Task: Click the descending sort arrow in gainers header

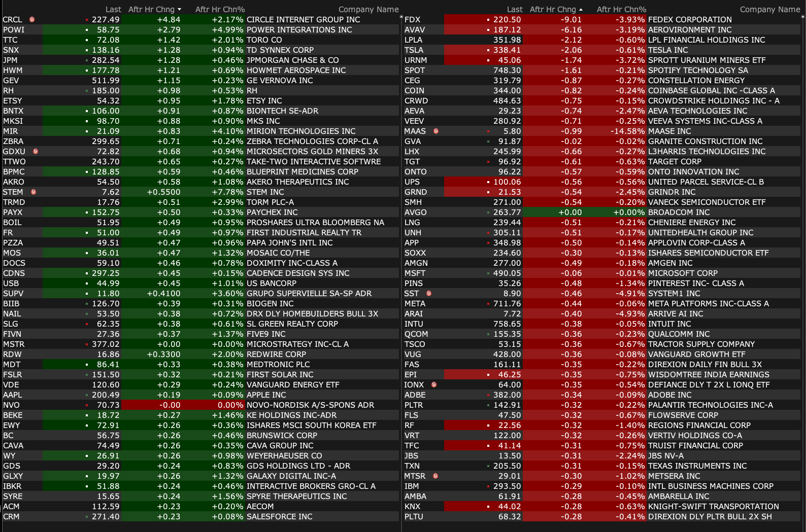Action: click(x=179, y=10)
